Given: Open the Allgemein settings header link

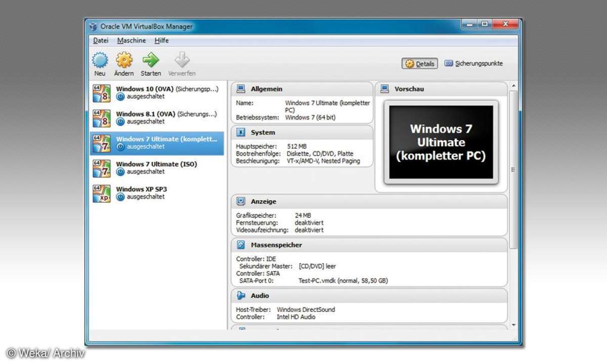Looking at the screenshot, I should [267, 89].
